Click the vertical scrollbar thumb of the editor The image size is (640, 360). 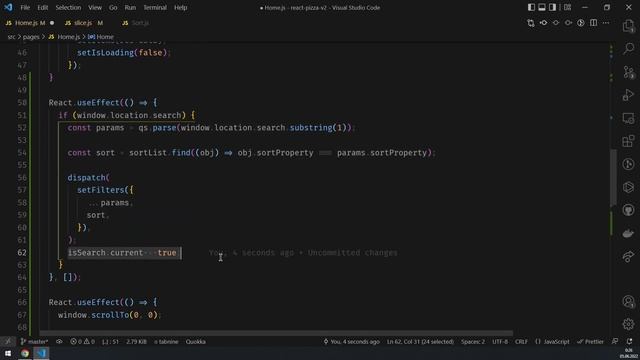pos(613,178)
